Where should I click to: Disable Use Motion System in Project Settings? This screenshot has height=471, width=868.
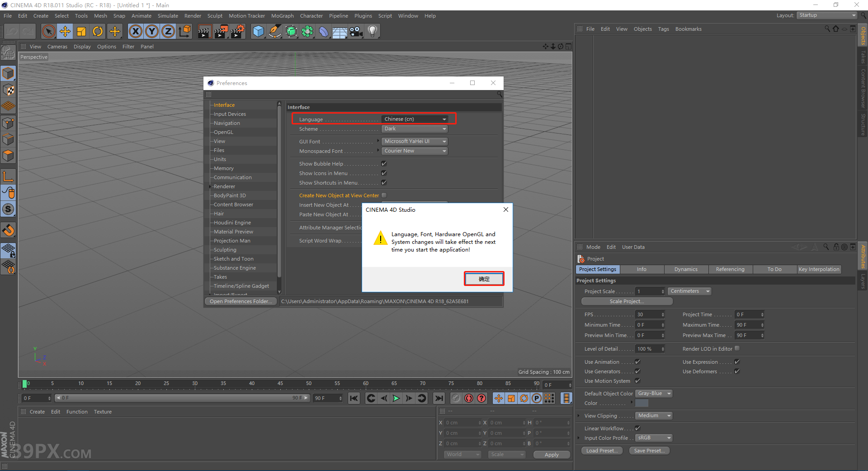click(638, 381)
